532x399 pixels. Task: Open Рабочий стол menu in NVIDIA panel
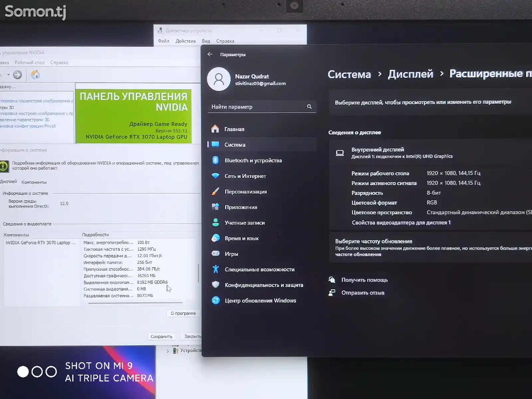click(30, 62)
